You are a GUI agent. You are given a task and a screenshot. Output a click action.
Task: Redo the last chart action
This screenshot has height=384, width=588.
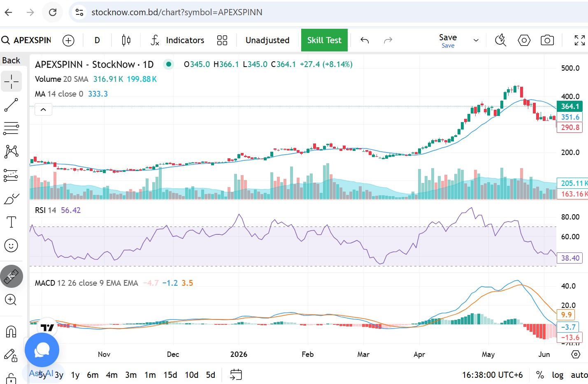click(388, 40)
